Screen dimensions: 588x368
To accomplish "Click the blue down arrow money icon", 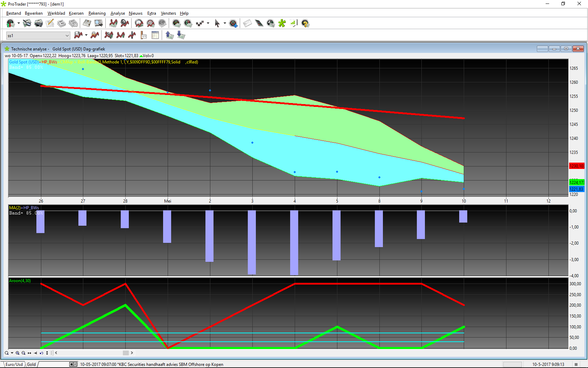I will tap(181, 35).
